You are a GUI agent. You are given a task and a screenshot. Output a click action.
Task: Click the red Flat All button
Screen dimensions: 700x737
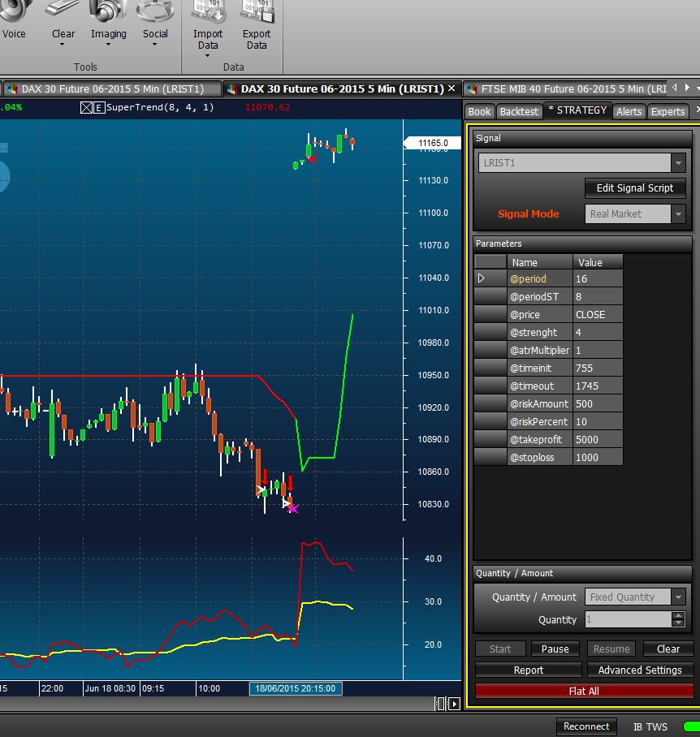[x=584, y=691]
